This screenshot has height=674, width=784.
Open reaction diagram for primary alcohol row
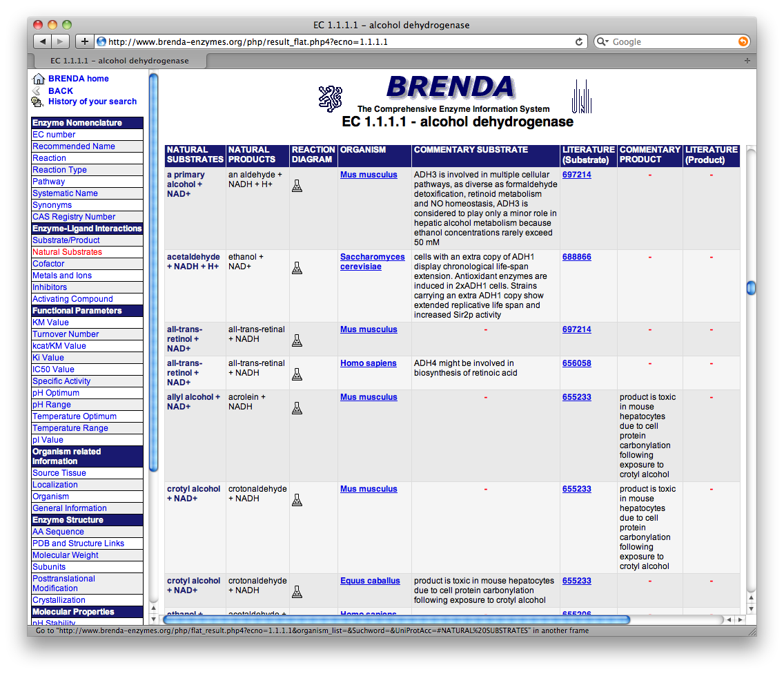pos(297,186)
